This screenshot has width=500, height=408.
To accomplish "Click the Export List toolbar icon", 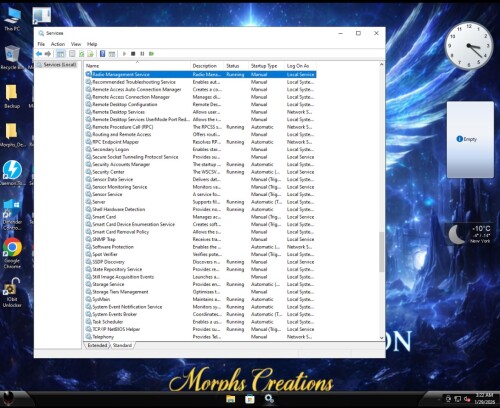I will [90, 54].
